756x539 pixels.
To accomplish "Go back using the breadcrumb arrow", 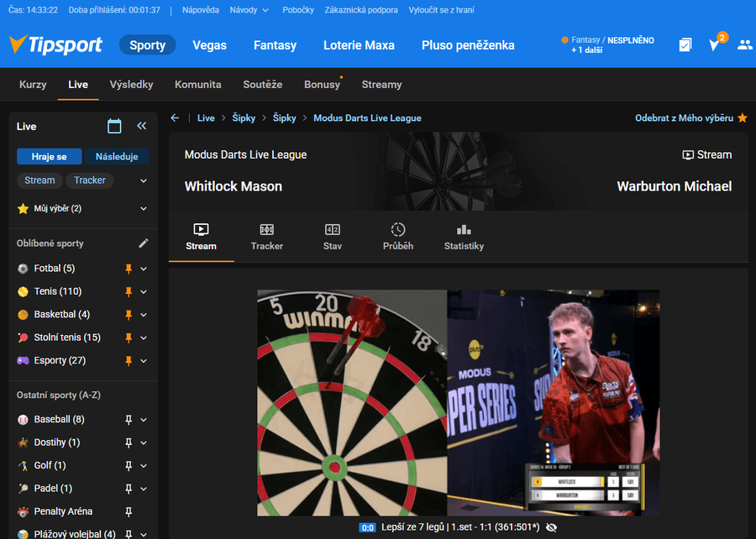I will click(x=175, y=118).
